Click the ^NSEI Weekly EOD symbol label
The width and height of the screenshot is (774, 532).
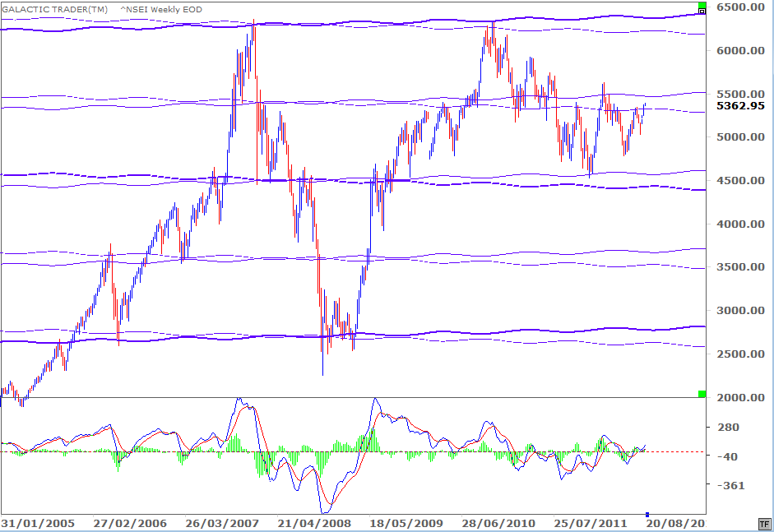coord(161,9)
